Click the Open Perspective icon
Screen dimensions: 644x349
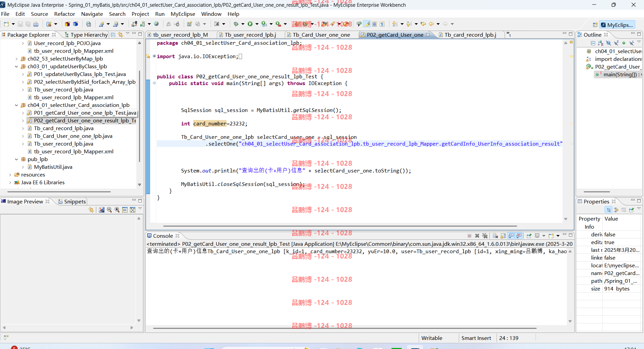(595, 25)
